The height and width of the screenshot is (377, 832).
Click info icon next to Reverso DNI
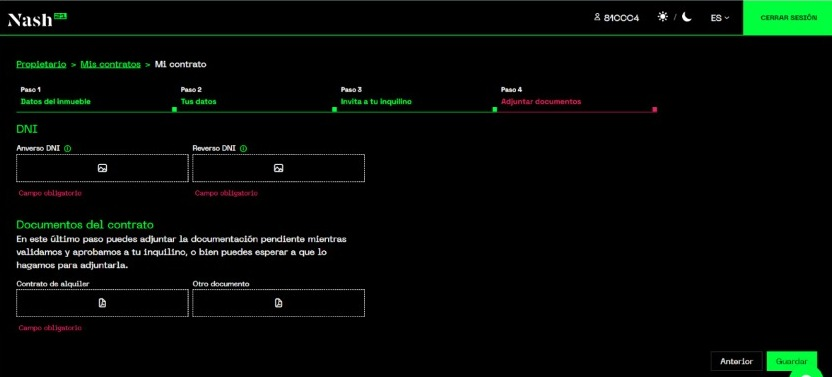(243, 149)
